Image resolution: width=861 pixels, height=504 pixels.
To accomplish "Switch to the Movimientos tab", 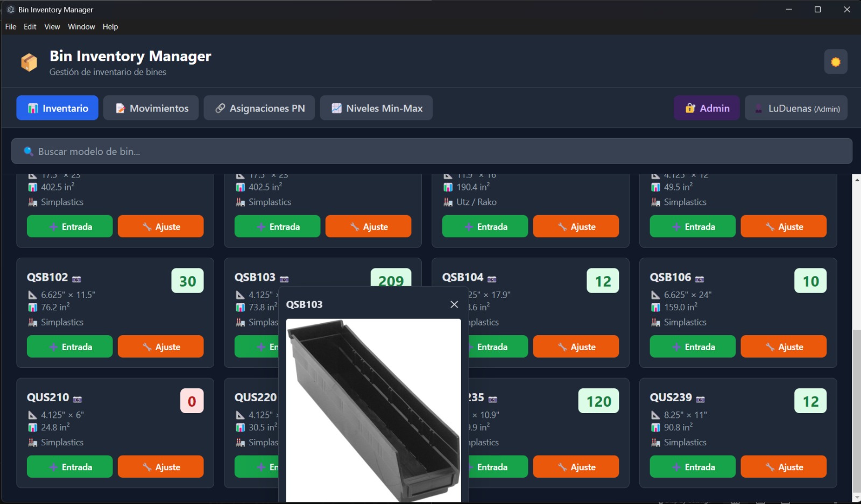I will click(x=151, y=108).
